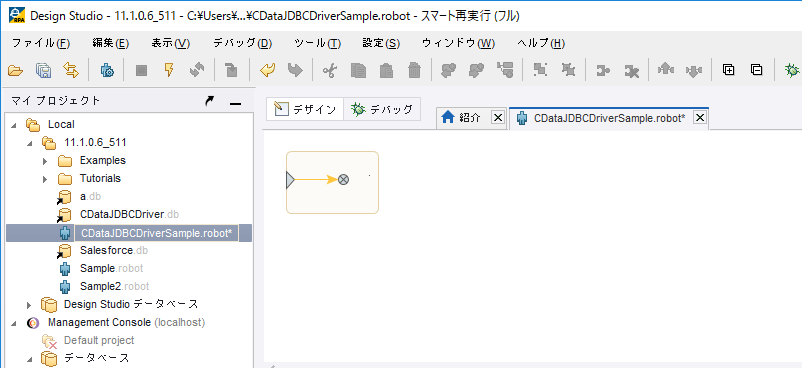This screenshot has height=368, width=802.
Task: Click the Management Console (localhost) label
Action: (x=126, y=323)
